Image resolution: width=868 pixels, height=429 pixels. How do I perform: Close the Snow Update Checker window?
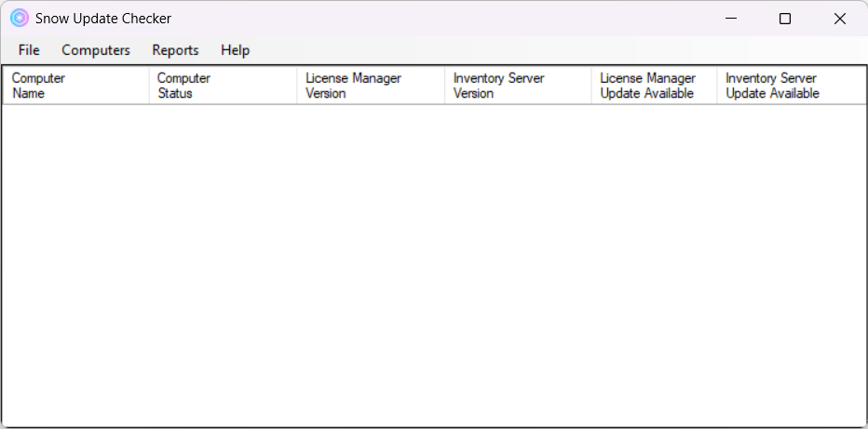(839, 19)
